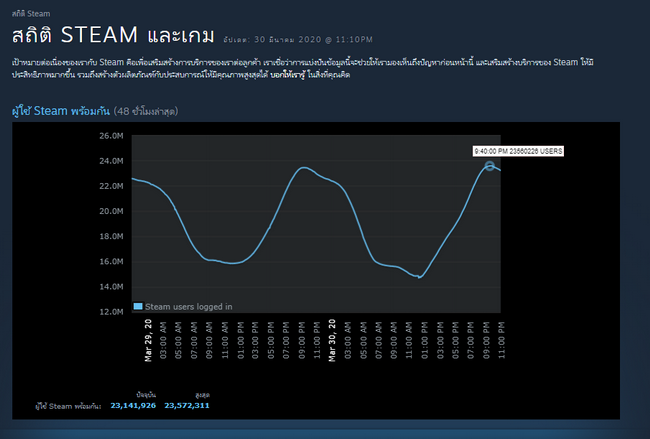Click the current users value 23,141,926

click(133, 405)
